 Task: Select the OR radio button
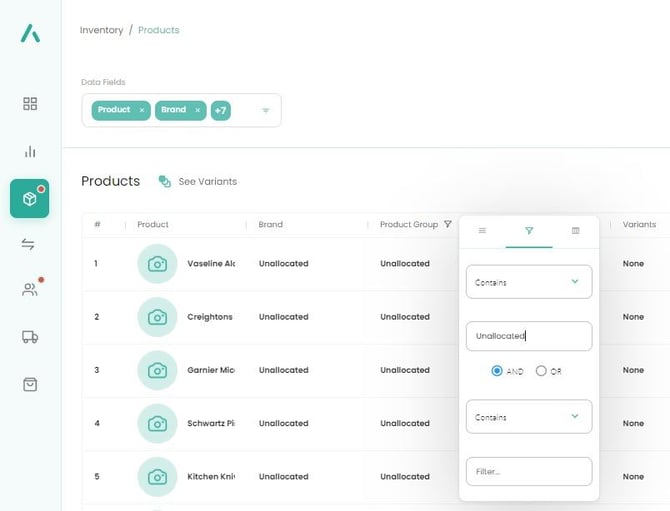(541, 371)
